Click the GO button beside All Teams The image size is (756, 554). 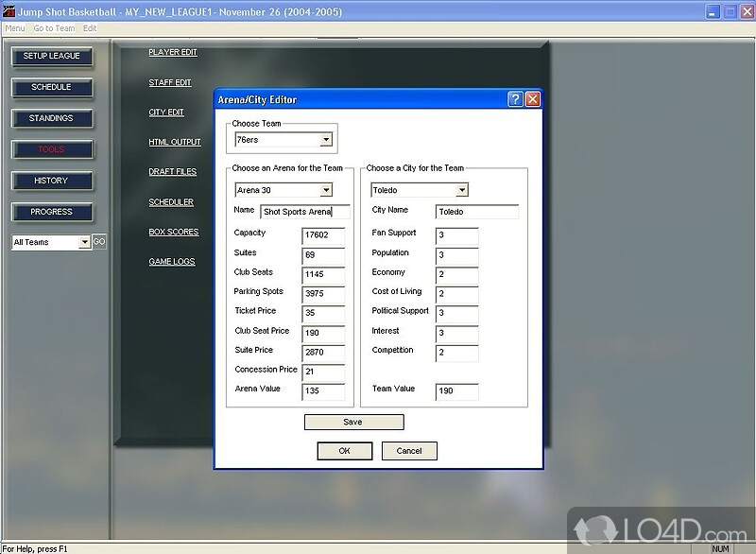click(x=99, y=242)
